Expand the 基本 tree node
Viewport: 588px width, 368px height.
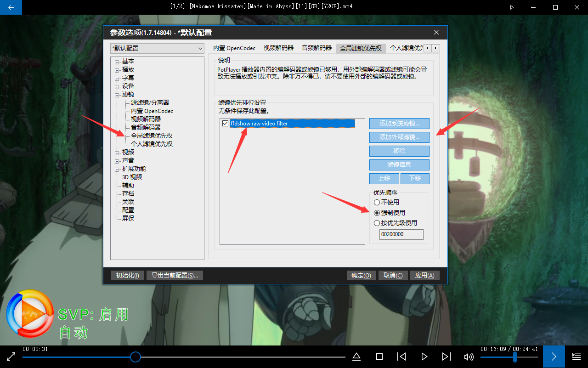(117, 62)
